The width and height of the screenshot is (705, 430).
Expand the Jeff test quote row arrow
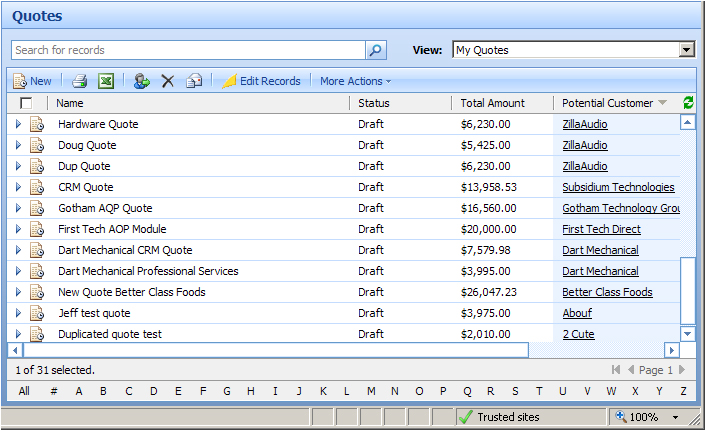click(x=17, y=313)
